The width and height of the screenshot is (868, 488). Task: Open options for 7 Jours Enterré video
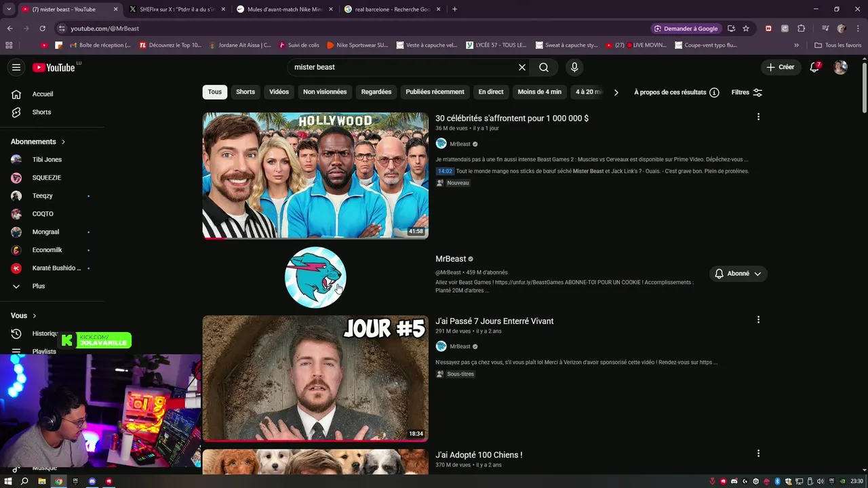click(758, 319)
